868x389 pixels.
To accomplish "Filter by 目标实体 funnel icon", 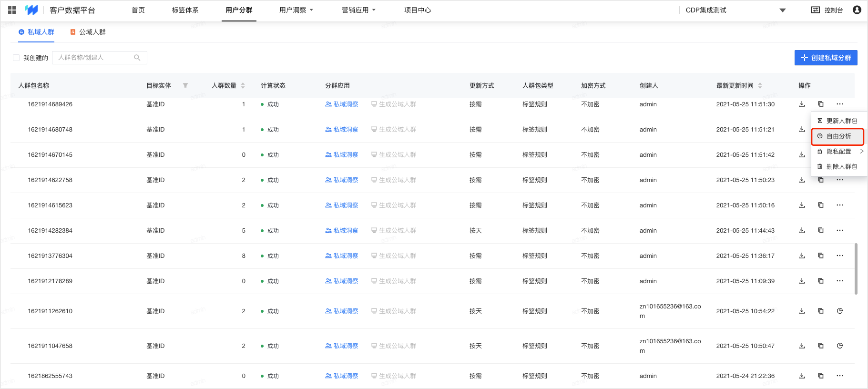I will (185, 86).
